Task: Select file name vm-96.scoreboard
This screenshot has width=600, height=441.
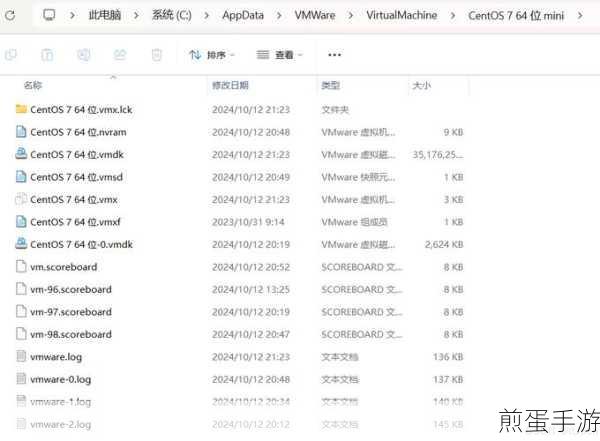Action: coord(71,289)
